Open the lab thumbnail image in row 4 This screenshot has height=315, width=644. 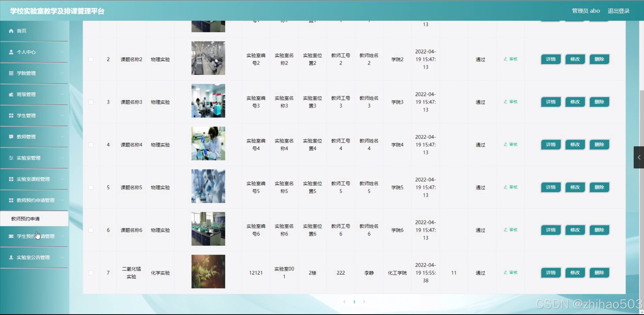208,144
